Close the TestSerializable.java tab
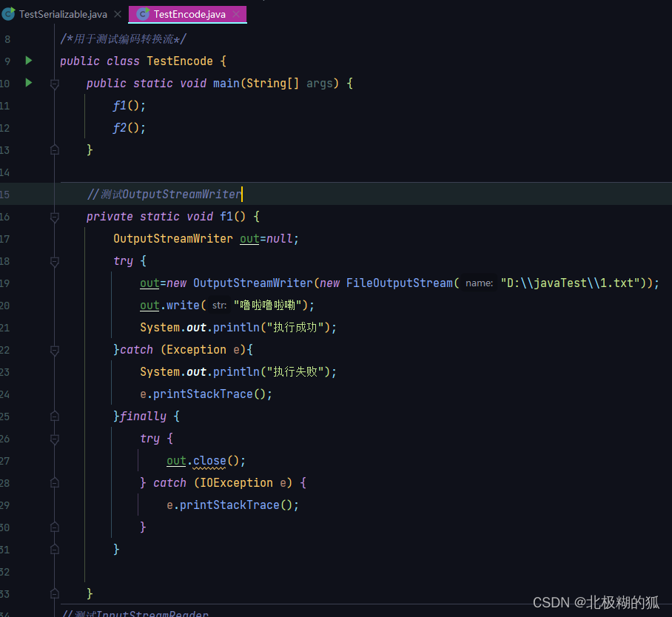Image resolution: width=672 pixels, height=617 pixels. [x=118, y=14]
